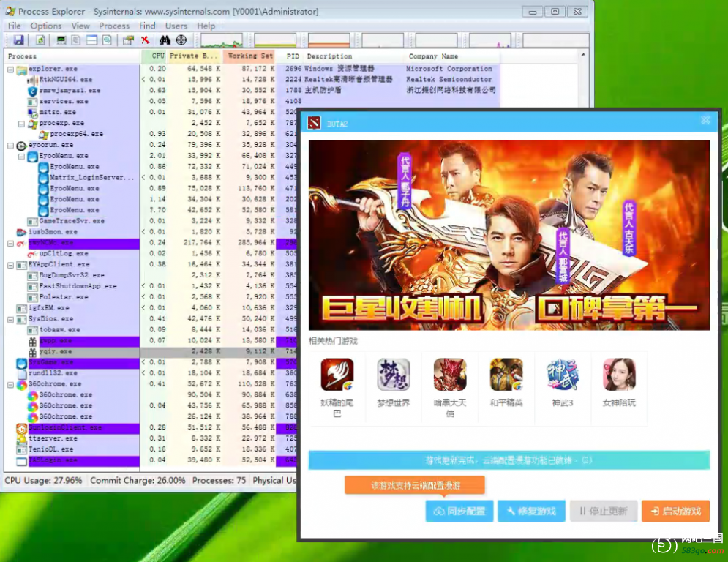Open the Find menu
This screenshot has width=728, height=562.
(147, 26)
